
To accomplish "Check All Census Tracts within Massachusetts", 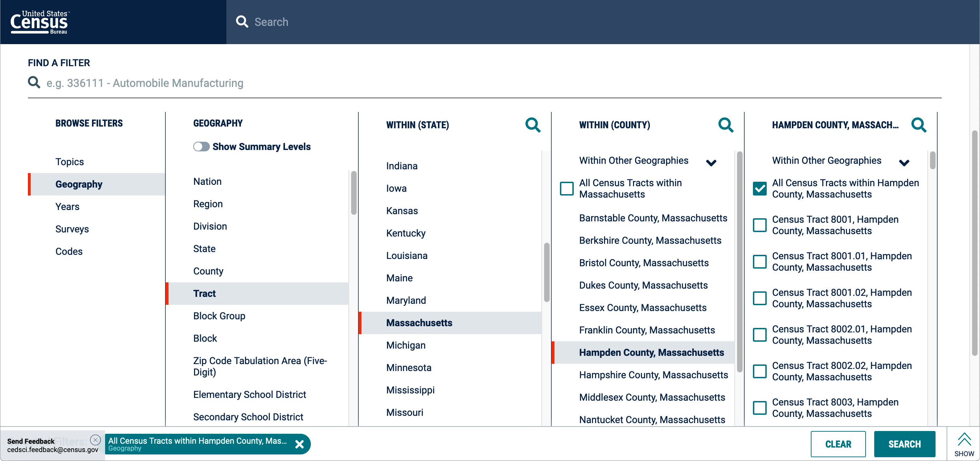I will [566, 189].
